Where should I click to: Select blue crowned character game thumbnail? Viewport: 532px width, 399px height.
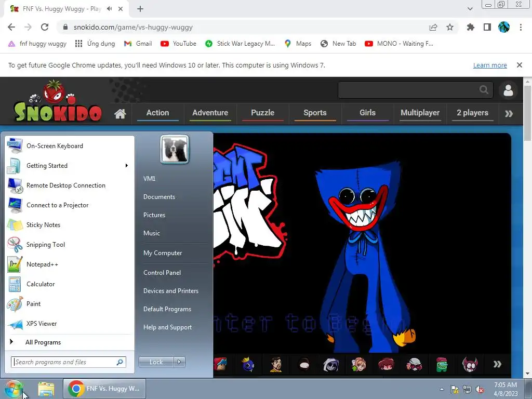tap(248, 364)
